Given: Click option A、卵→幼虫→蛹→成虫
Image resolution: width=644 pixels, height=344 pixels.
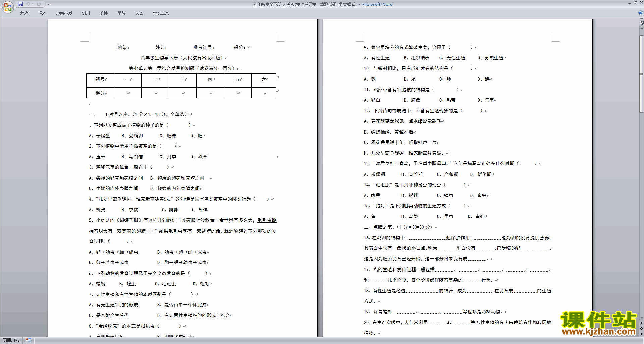Looking at the screenshot, I should click(113, 252).
